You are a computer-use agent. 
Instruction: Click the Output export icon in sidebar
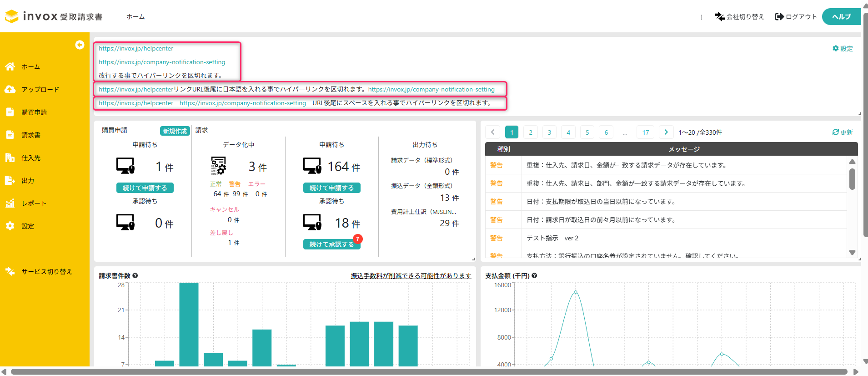pos(10,181)
